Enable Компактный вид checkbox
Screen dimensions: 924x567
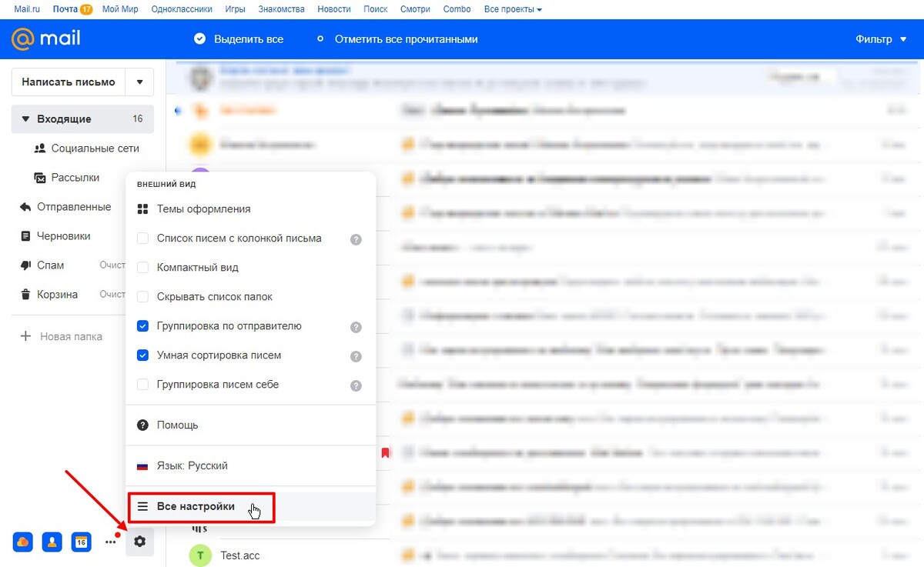[x=142, y=268]
